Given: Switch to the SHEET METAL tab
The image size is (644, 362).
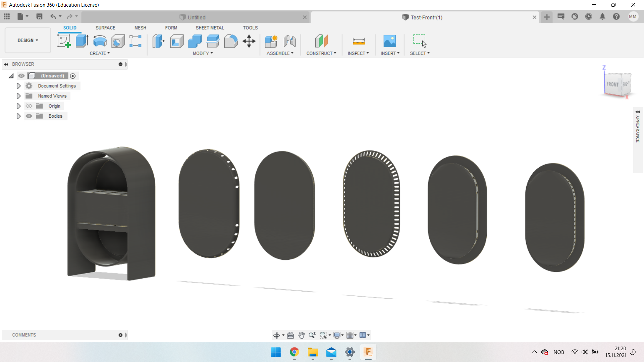Looking at the screenshot, I should (210, 28).
